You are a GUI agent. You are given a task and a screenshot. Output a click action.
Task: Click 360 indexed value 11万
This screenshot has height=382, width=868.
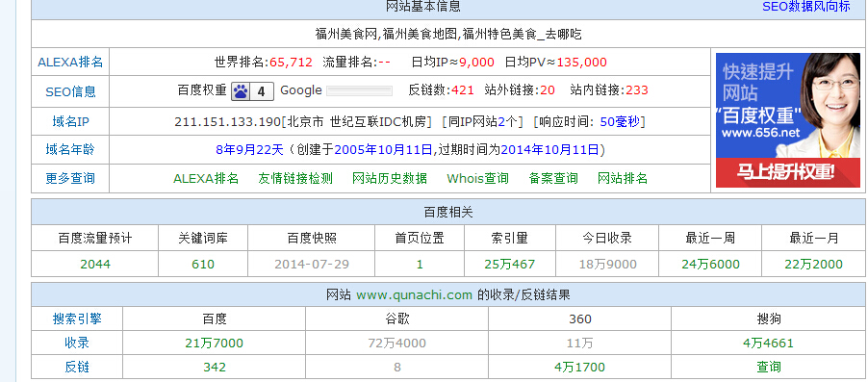pos(579,344)
